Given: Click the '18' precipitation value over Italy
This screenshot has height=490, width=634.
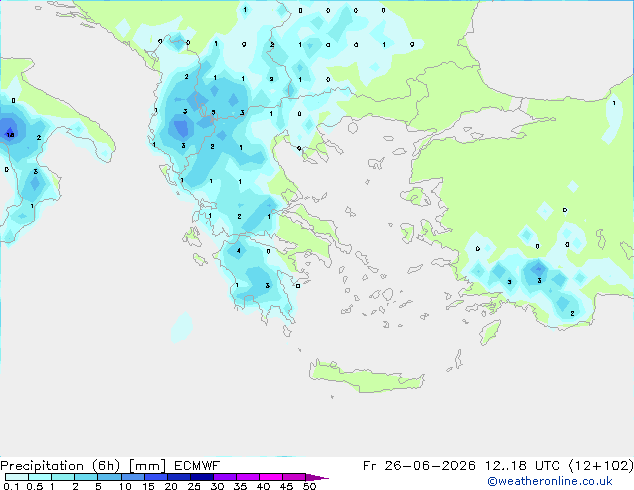Looking at the screenshot, I should pyautogui.click(x=11, y=135).
